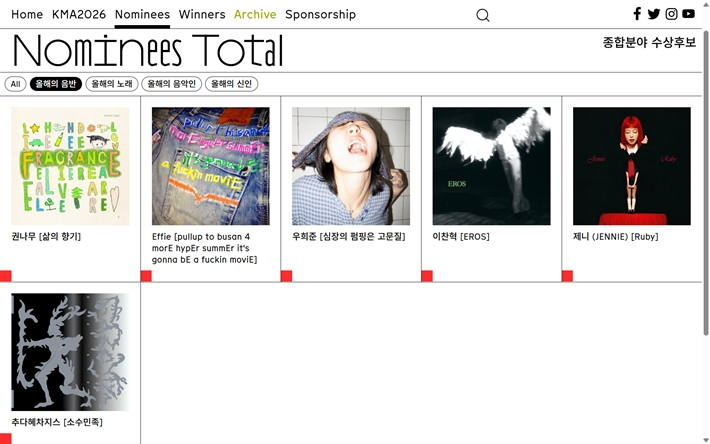Select the 올해의 노래 filter pill
The image size is (710, 444).
point(112,84)
